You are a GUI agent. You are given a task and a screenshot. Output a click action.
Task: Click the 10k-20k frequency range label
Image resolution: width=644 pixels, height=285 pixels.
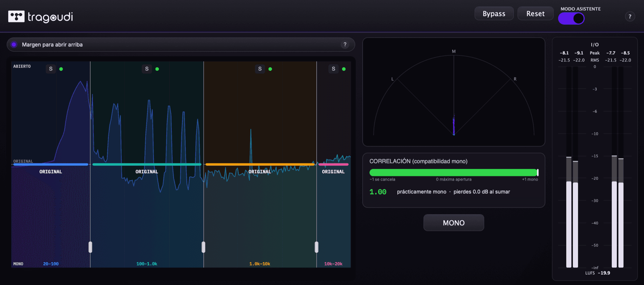point(333,264)
